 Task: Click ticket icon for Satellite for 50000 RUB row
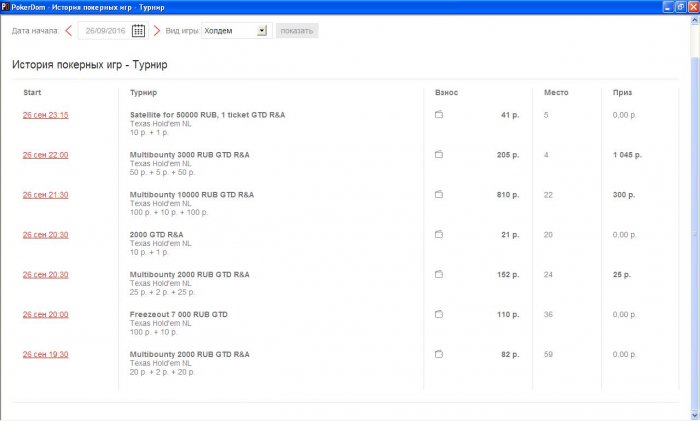(439, 114)
